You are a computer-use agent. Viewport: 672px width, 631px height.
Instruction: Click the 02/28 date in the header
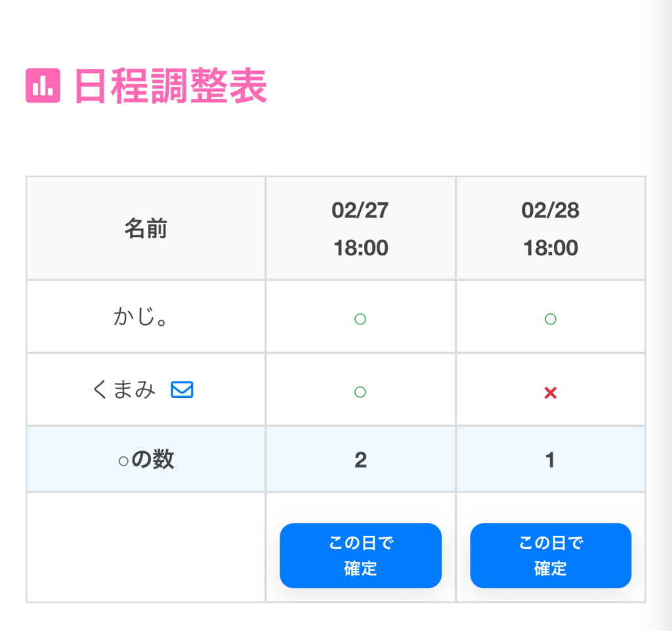[551, 211]
